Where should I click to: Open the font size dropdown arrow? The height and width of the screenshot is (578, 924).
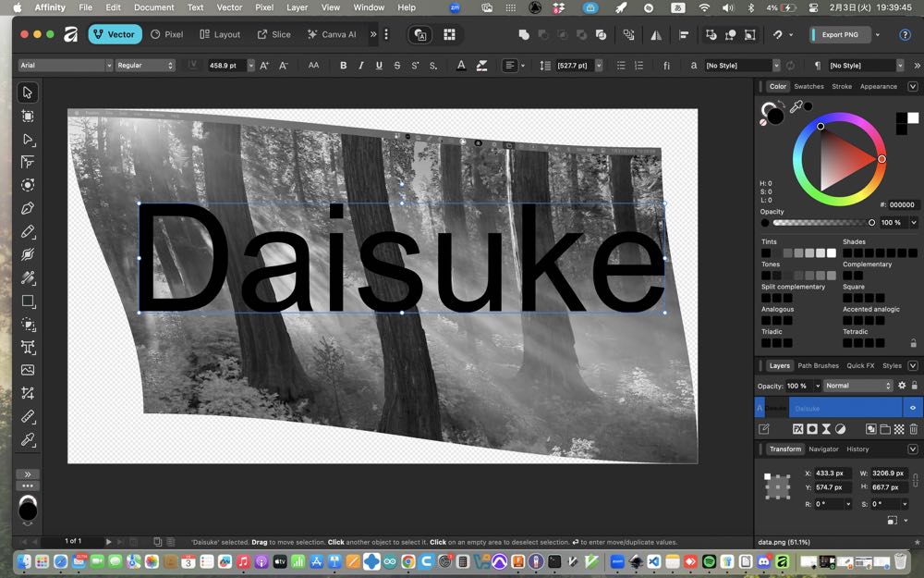[x=251, y=66]
